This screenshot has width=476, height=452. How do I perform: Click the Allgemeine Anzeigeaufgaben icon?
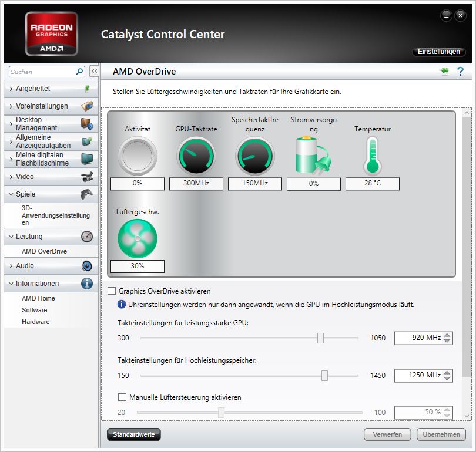(87, 141)
